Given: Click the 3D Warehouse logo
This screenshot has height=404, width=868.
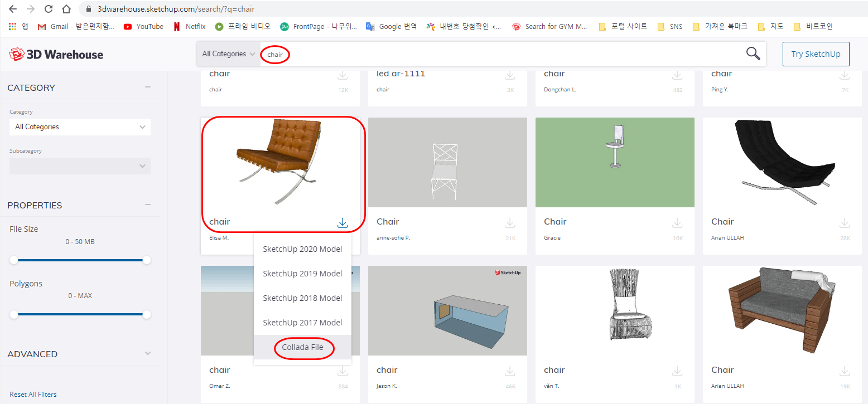Looking at the screenshot, I should pos(56,54).
